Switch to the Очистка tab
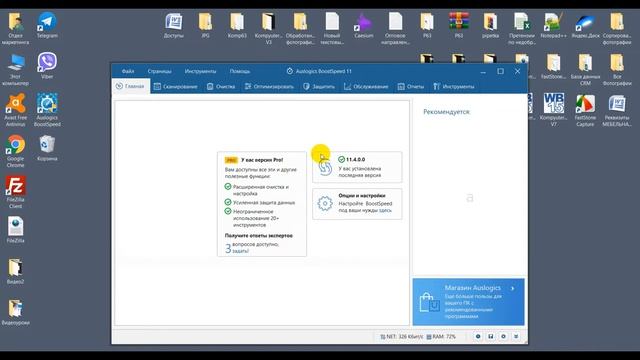640x360 pixels. point(221,87)
